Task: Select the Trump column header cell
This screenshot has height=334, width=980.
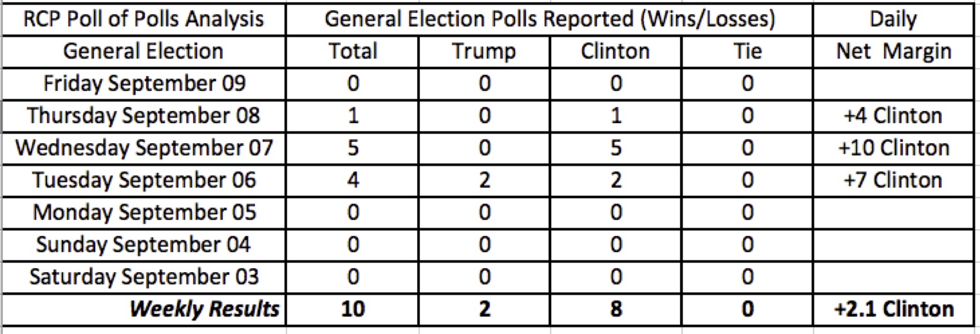Action: 484,52
